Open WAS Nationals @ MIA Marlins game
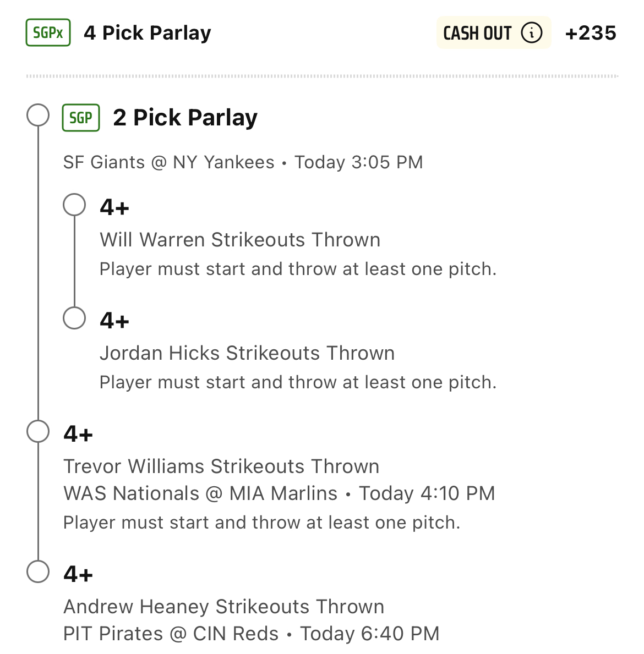 [200, 493]
